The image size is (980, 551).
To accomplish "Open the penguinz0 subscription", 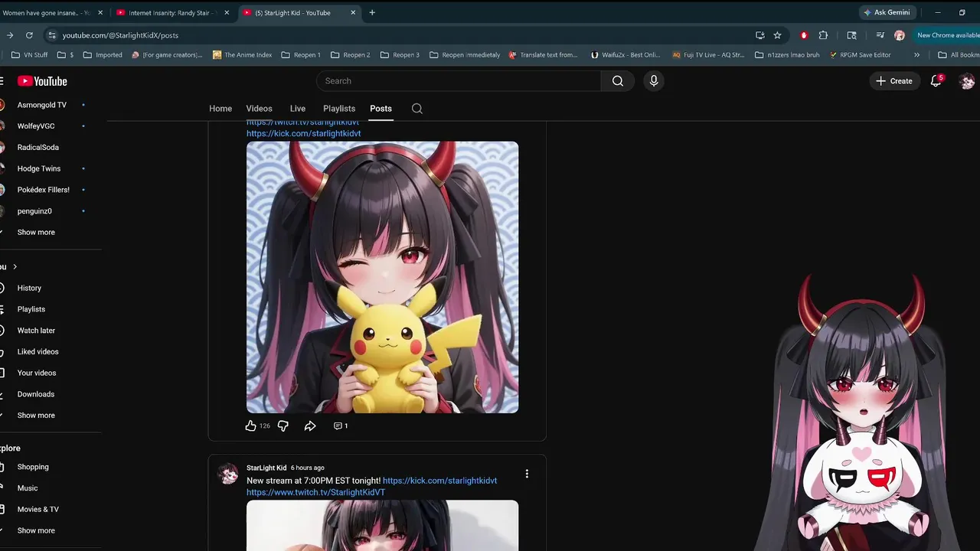I will pyautogui.click(x=34, y=211).
